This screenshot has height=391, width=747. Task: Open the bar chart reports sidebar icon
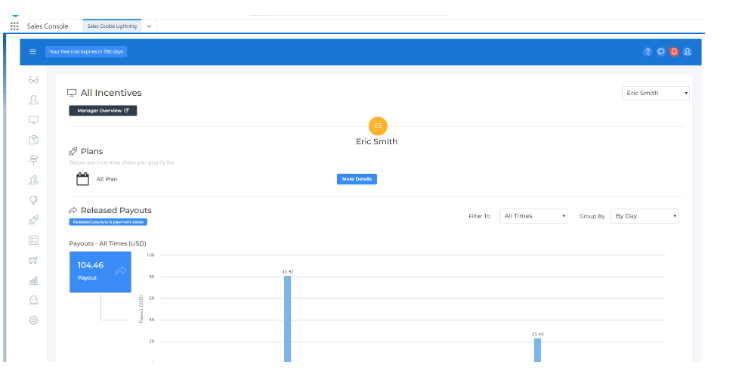click(33, 281)
